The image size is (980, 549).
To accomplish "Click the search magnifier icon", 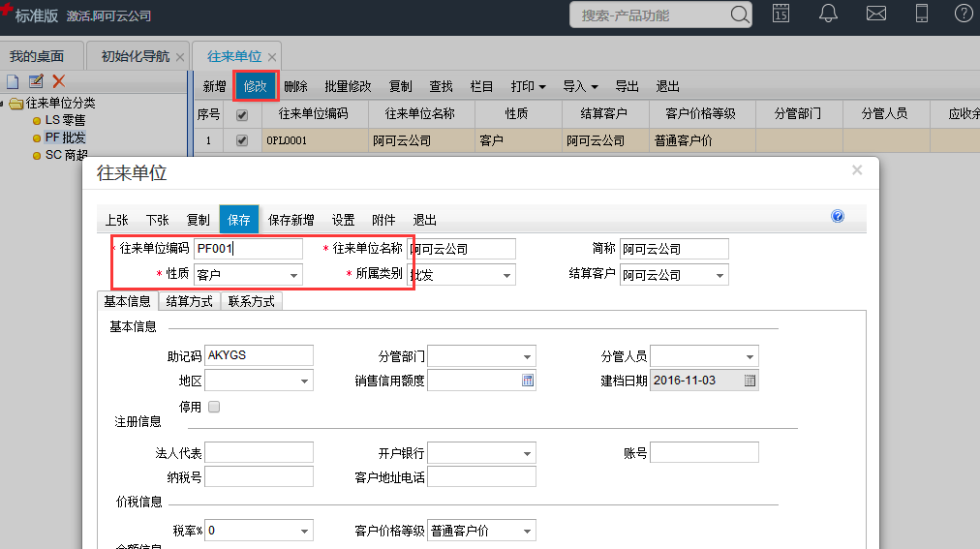I will [740, 15].
